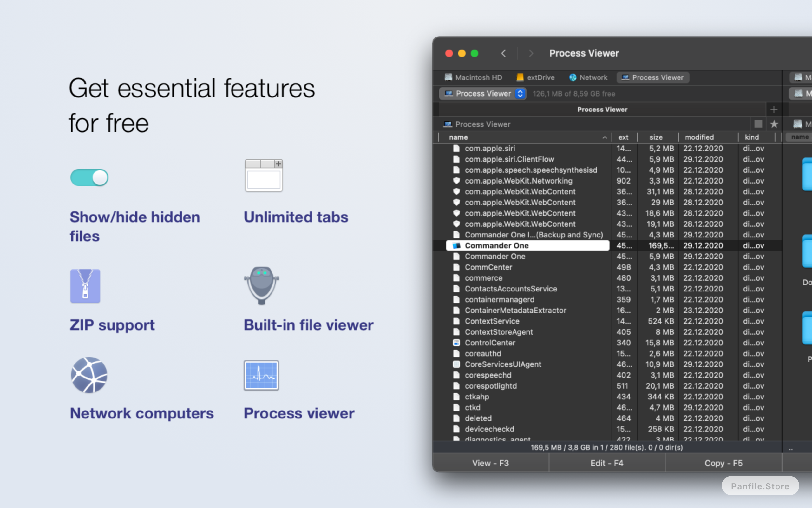
Task: Select the Process Viewer drive tab
Action: 653,77
